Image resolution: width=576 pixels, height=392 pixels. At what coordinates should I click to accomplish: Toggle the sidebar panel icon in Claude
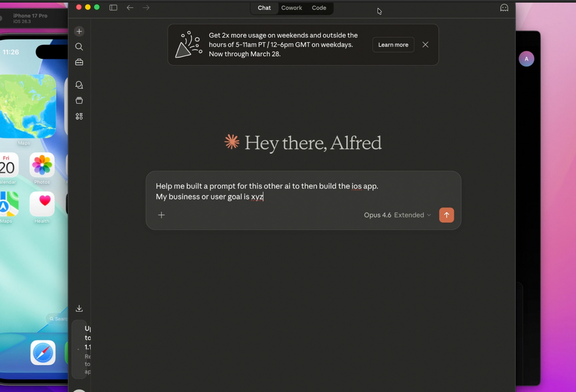tap(113, 8)
